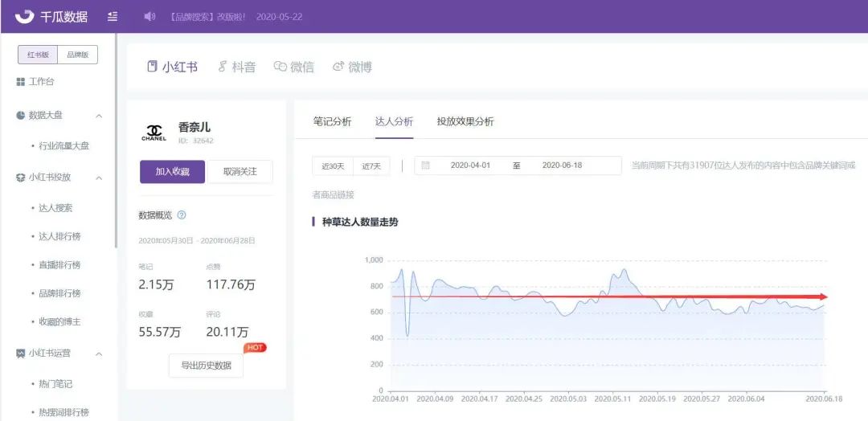The height and width of the screenshot is (421, 868).
Task: Select 近7天 time range
Action: 371,166
